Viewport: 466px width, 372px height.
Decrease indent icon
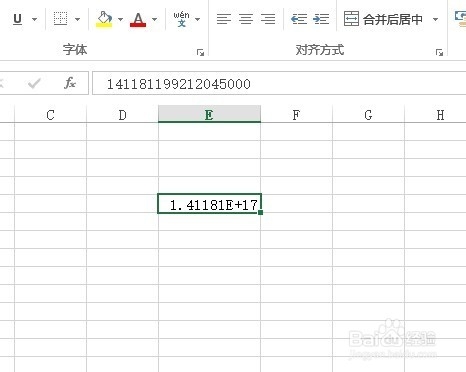299,19
